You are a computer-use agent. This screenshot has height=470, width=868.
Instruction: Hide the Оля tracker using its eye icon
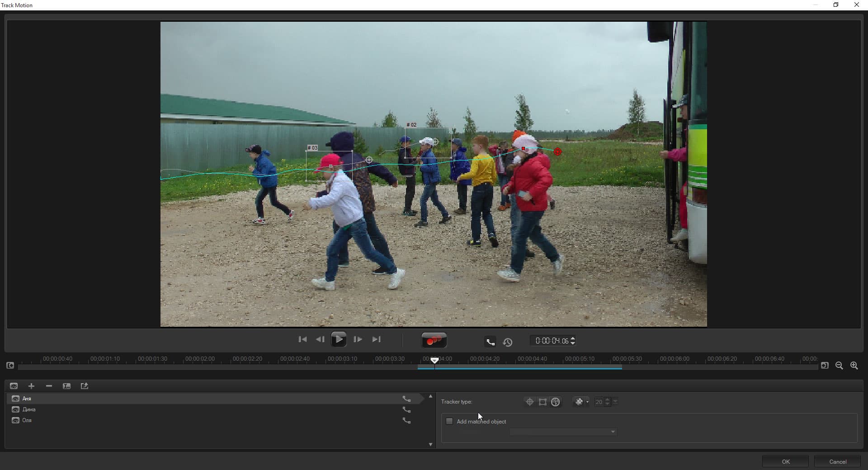pyautogui.click(x=15, y=420)
